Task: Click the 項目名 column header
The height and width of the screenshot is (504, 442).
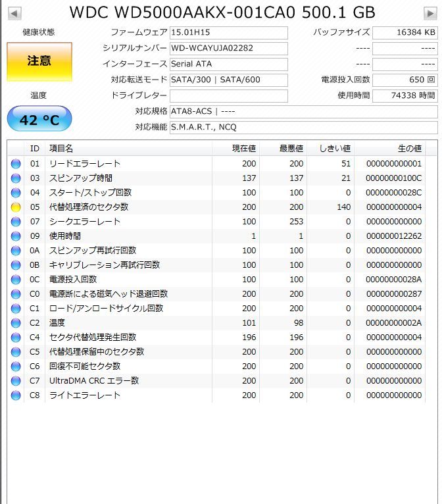Action: [x=128, y=149]
